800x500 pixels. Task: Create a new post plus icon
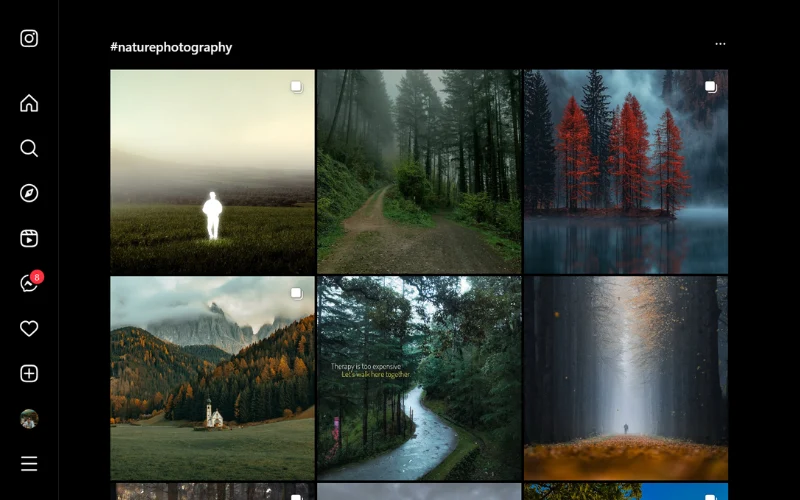click(29, 373)
